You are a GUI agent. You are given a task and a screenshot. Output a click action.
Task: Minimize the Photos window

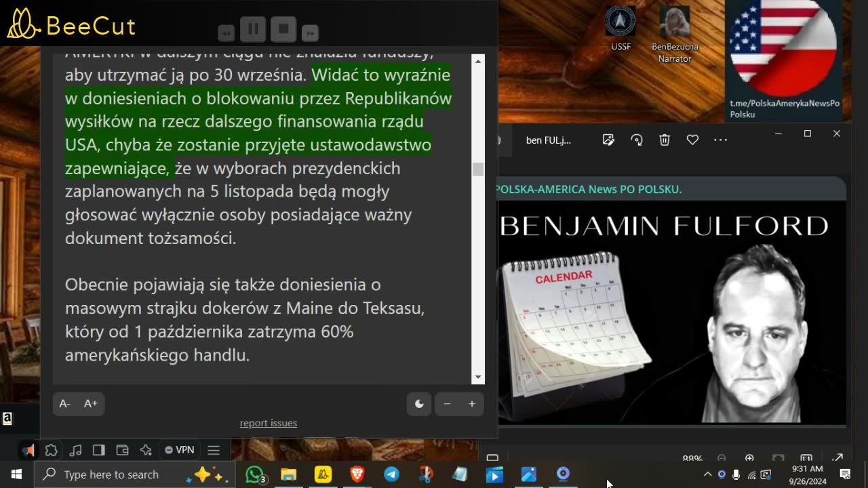click(778, 134)
